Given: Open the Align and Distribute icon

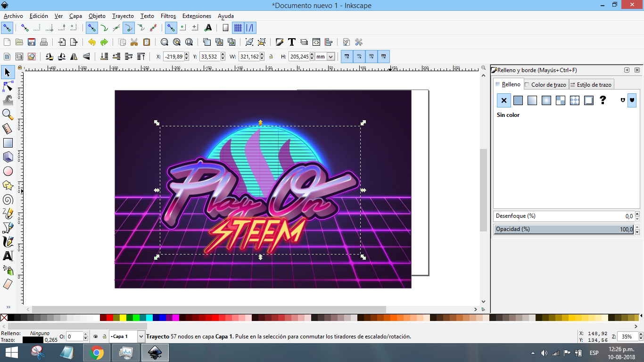Looking at the screenshot, I should [x=329, y=42].
